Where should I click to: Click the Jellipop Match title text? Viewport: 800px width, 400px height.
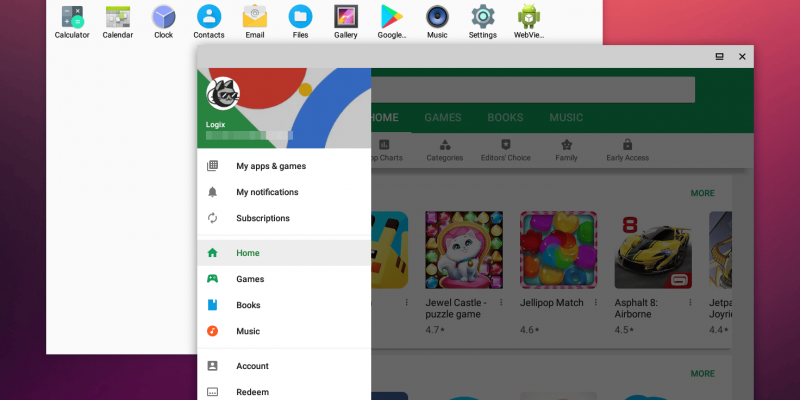pos(552,303)
